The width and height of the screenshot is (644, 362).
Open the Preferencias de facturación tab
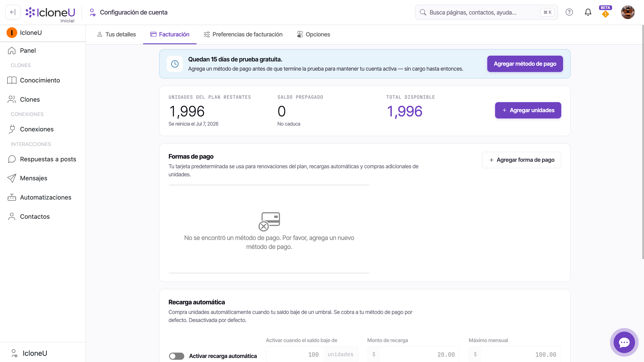[243, 34]
